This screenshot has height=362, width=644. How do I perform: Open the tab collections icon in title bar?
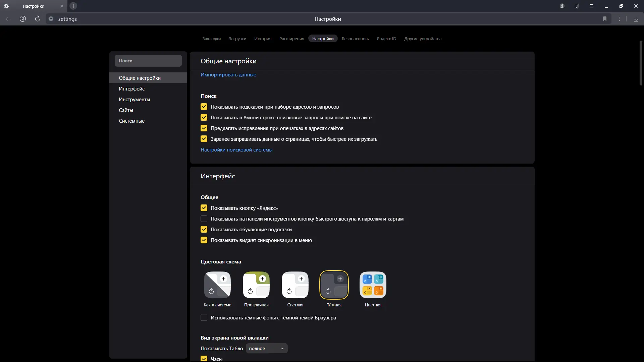point(577,6)
